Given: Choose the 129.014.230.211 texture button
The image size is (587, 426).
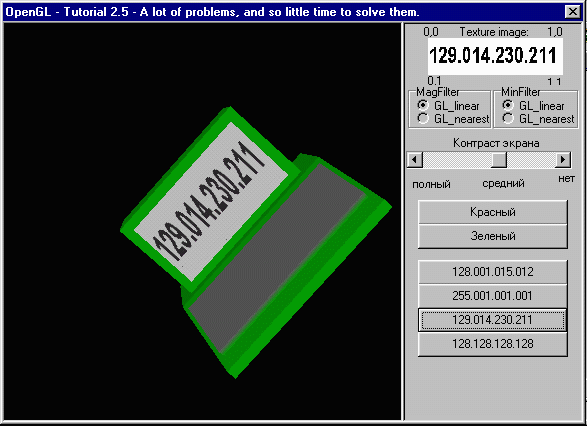Looking at the screenshot, I should click(x=493, y=320).
